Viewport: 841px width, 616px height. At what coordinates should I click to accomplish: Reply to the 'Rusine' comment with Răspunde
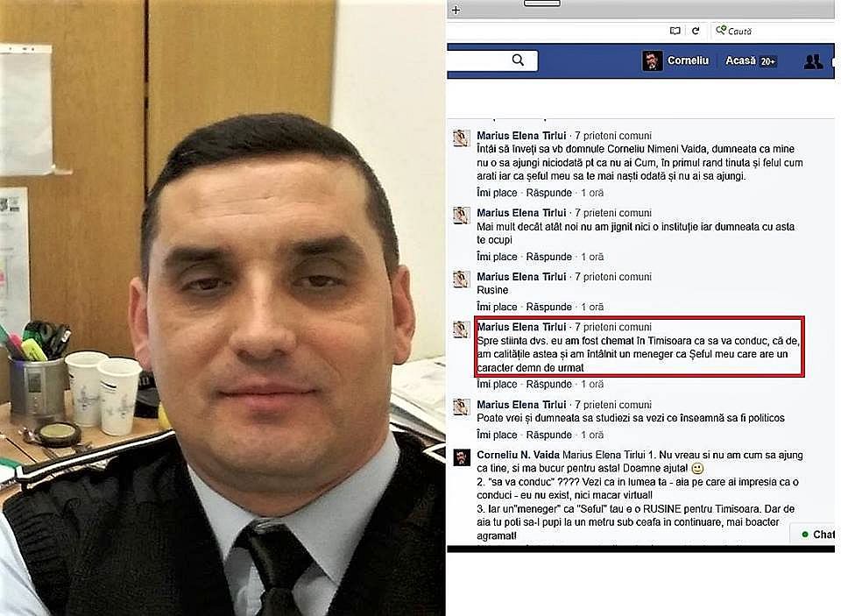tap(548, 307)
